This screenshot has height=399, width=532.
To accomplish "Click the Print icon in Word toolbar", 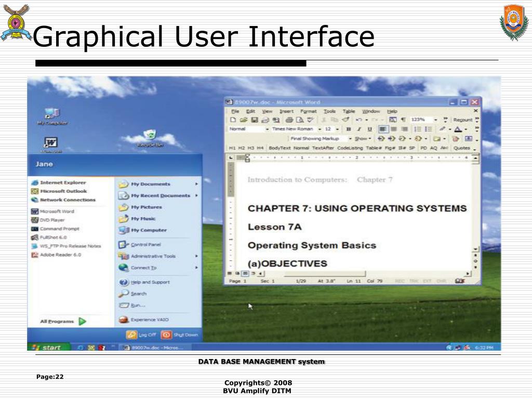I will pos(289,120).
